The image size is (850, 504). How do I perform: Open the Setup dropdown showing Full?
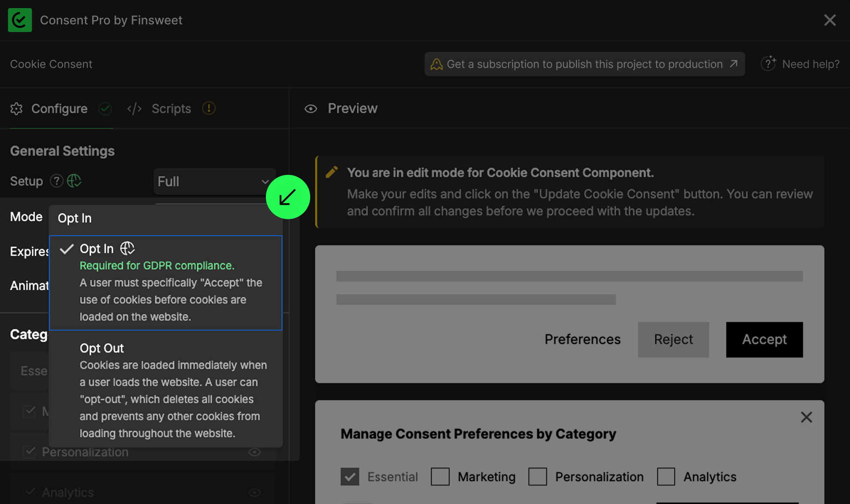pyautogui.click(x=214, y=182)
